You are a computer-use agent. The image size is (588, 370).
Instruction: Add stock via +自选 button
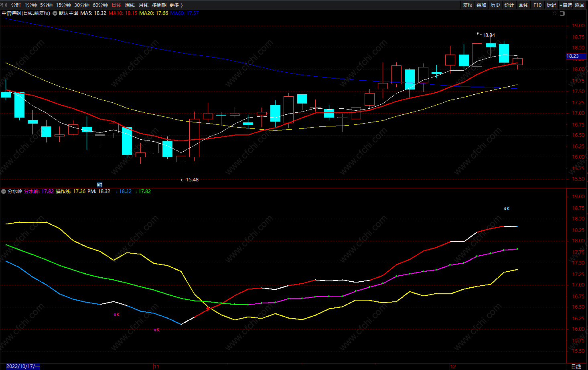(x=566, y=5)
